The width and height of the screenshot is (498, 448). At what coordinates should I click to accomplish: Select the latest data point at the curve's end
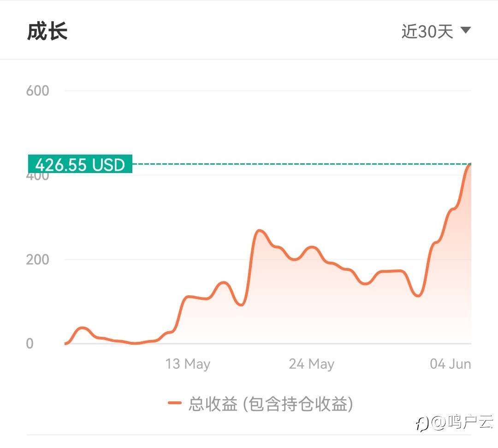(469, 165)
